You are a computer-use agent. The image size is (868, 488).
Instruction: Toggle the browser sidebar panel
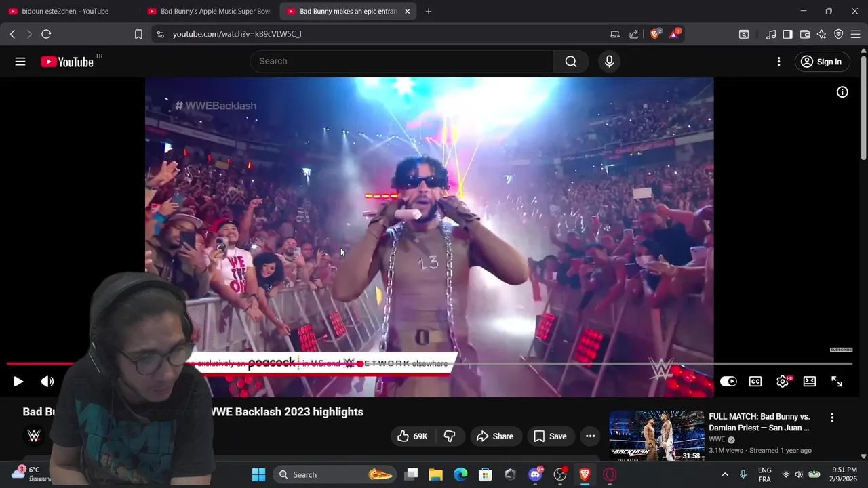coord(788,34)
